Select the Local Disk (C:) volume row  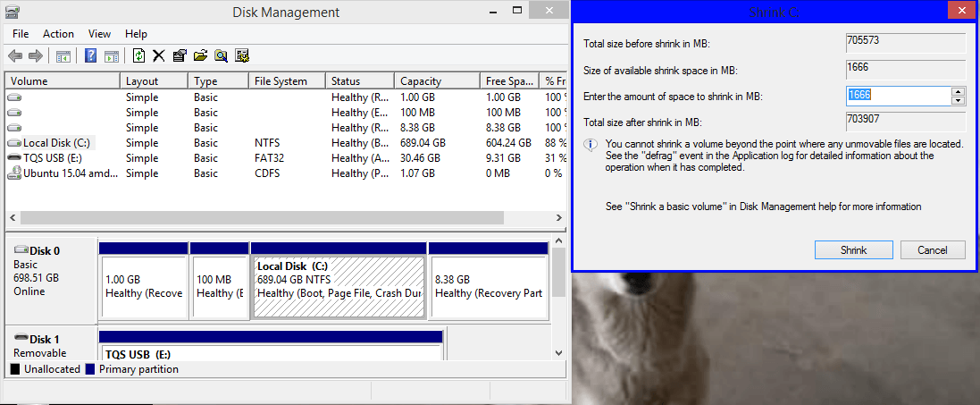click(58, 143)
